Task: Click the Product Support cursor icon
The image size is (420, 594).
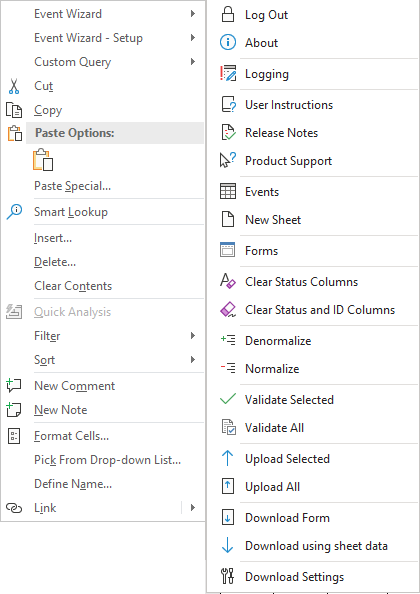Action: (228, 160)
